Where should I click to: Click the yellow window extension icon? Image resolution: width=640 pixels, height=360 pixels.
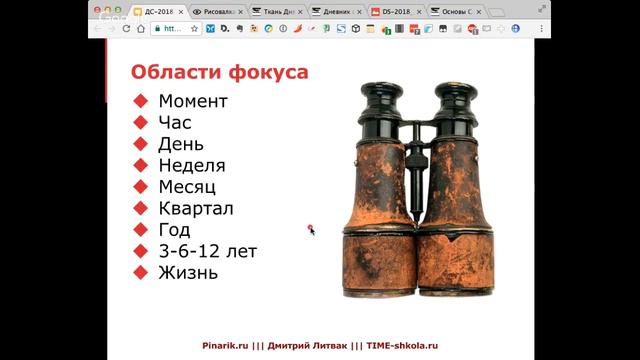(x=370, y=29)
